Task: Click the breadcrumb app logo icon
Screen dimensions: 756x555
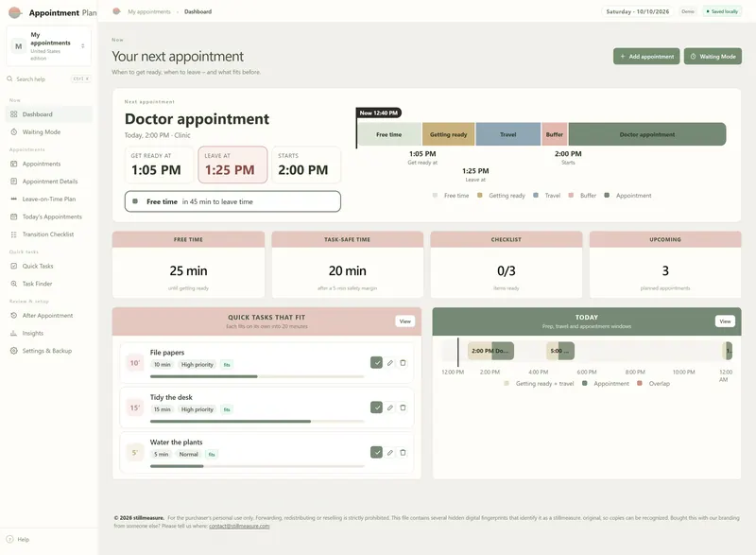Action: coord(116,11)
